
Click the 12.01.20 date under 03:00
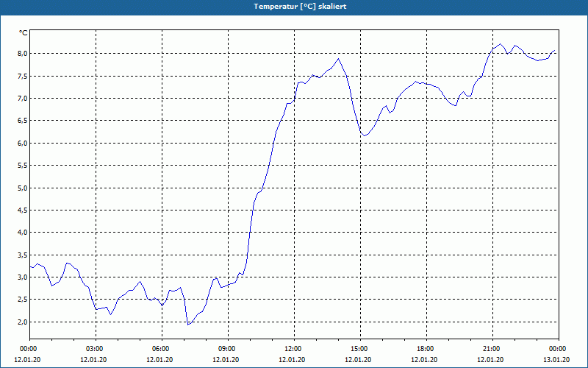click(x=93, y=360)
